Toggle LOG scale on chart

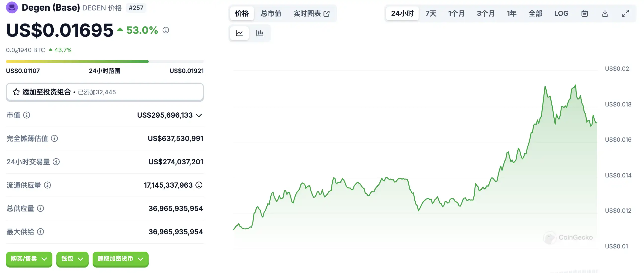[561, 13]
